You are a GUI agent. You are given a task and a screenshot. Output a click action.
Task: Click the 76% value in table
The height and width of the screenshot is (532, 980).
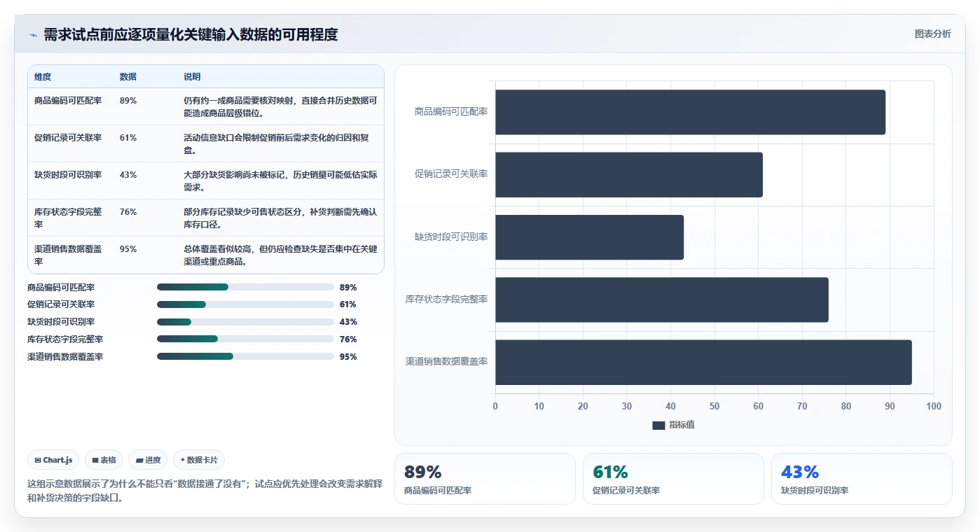point(128,212)
